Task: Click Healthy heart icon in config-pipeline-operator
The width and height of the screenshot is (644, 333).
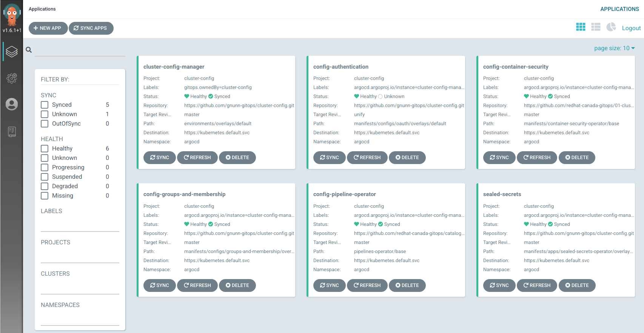Action: click(x=356, y=224)
